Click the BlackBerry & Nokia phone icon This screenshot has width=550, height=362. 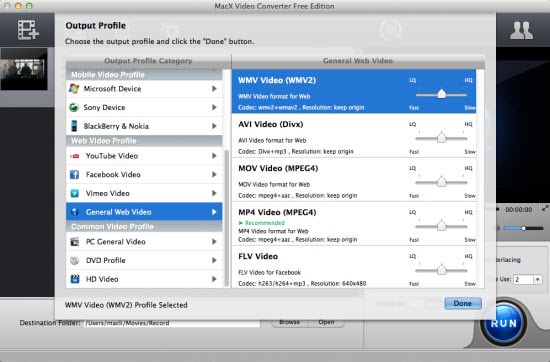coord(74,126)
